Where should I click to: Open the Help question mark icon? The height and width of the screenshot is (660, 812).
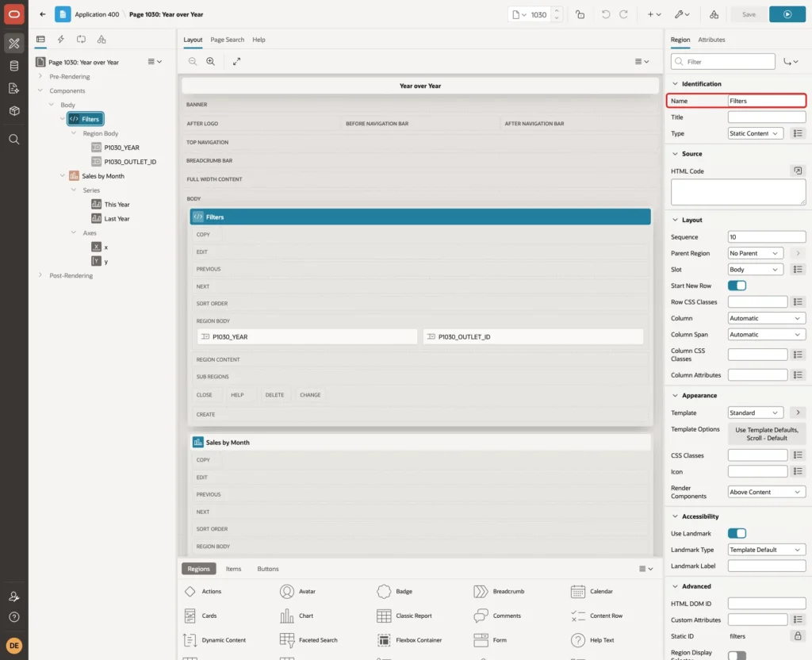[x=14, y=617]
